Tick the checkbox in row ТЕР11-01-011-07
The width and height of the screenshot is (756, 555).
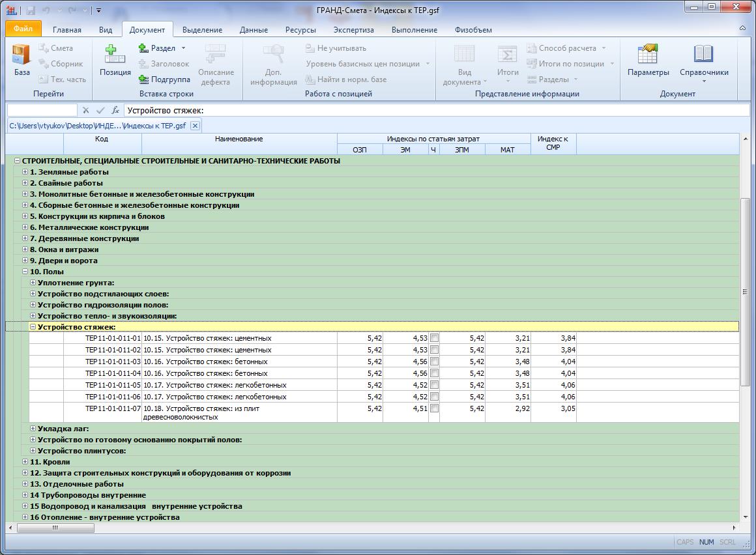click(434, 408)
